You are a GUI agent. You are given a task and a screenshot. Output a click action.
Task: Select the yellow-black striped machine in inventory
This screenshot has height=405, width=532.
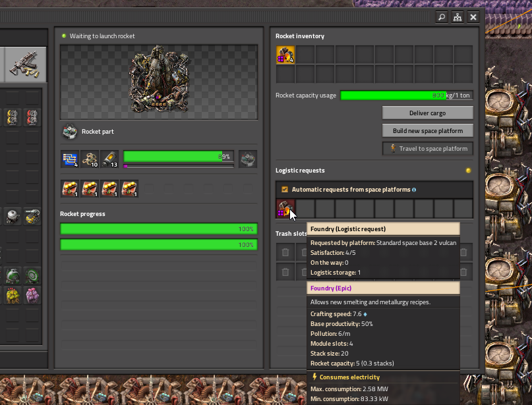[32, 217]
